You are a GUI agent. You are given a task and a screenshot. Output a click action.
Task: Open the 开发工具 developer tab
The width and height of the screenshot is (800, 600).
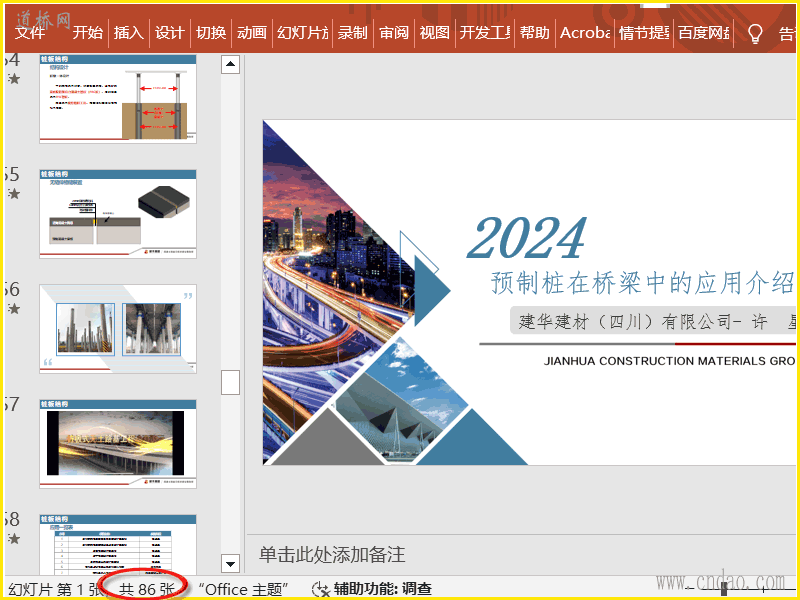pos(485,33)
